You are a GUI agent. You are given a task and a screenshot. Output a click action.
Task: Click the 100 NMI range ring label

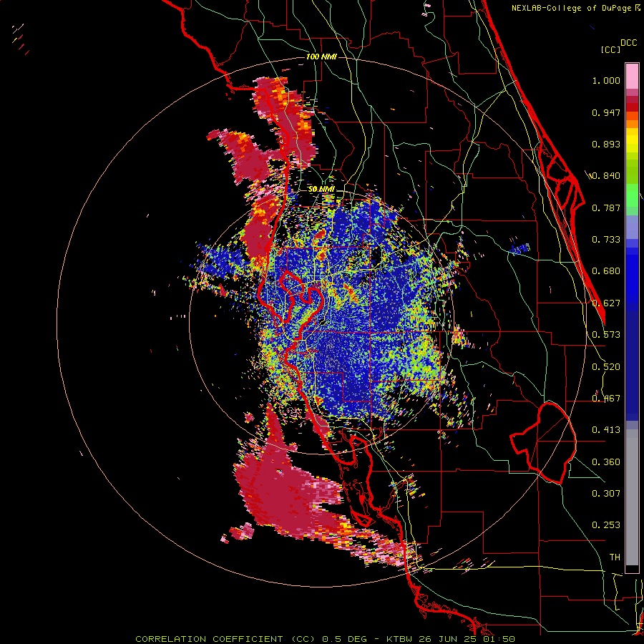point(321,57)
